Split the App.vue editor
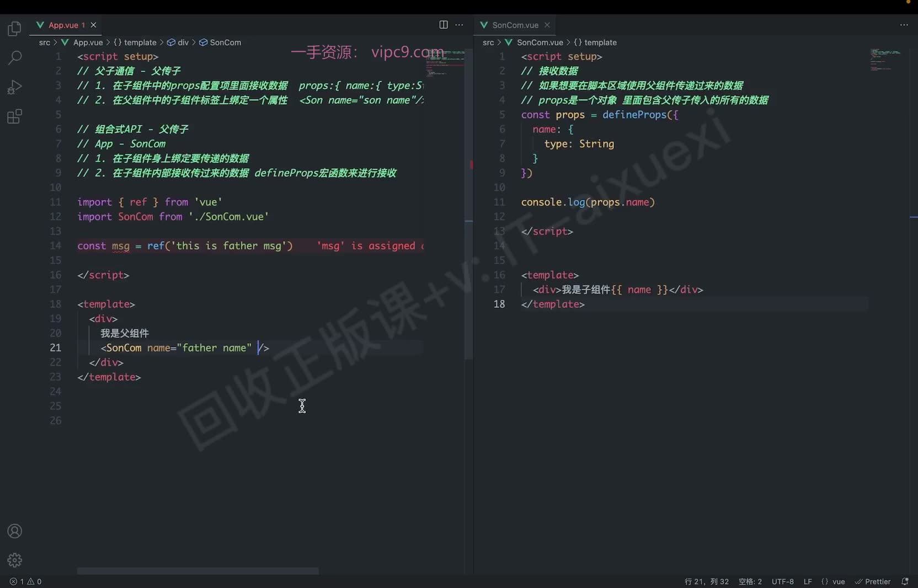Screen dimensions: 918x588 (444, 25)
